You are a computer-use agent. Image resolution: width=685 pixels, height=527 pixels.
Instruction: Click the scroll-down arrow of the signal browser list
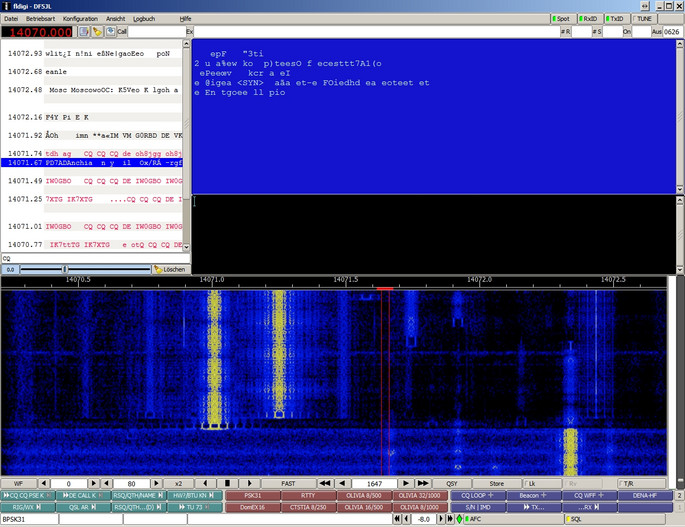186,247
